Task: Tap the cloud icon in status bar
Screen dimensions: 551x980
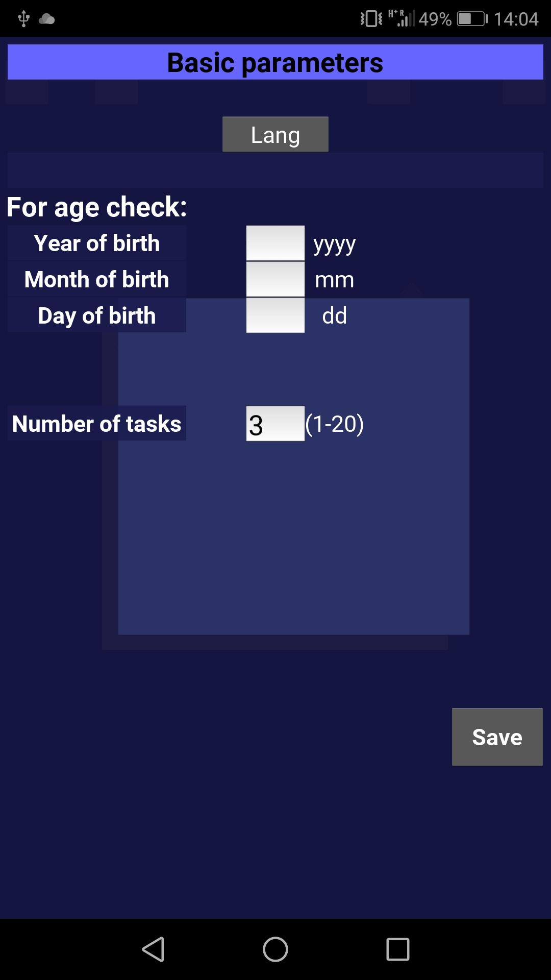Action: [46, 19]
